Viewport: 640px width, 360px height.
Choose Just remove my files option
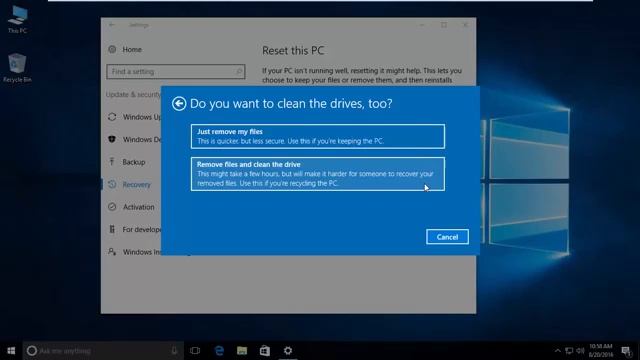pyautogui.click(x=318, y=136)
